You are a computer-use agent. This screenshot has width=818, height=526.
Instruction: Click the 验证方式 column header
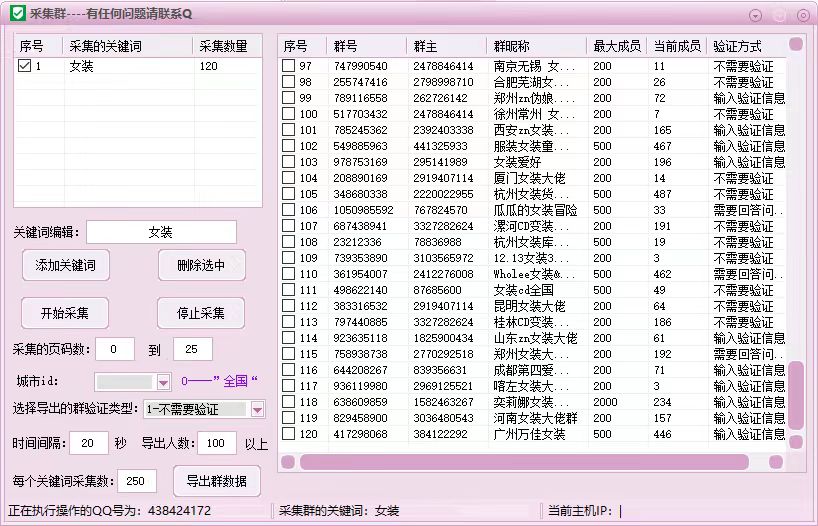747,46
